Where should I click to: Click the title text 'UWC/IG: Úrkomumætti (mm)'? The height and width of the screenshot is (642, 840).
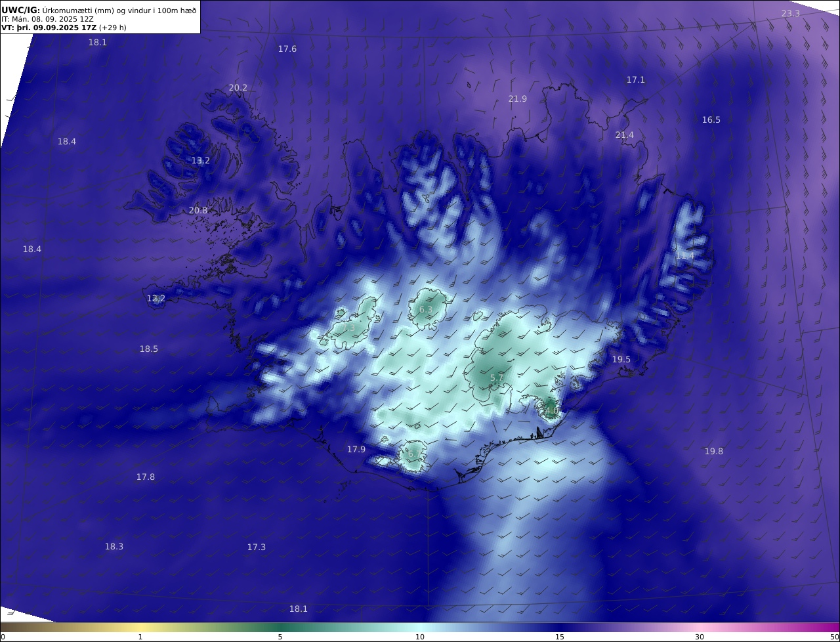tap(58, 11)
